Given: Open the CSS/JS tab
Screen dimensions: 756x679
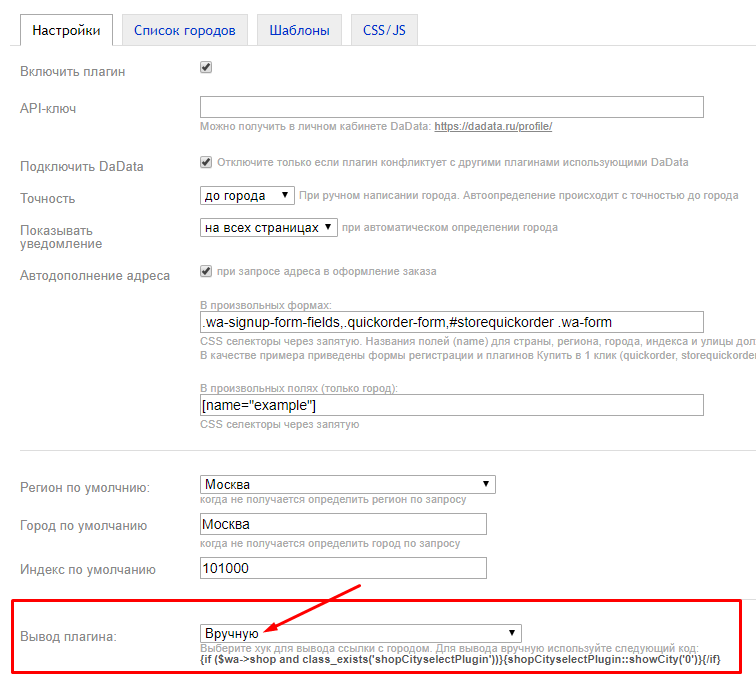Looking at the screenshot, I should (384, 30).
